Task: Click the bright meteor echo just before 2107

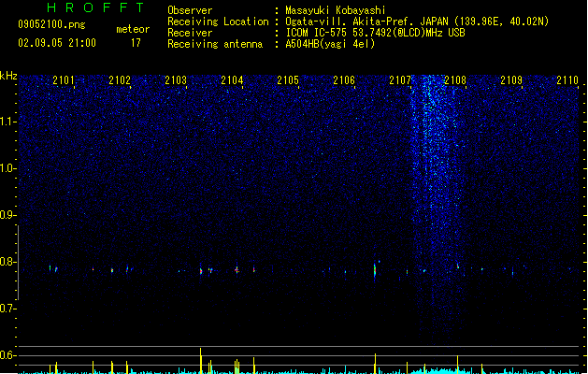Action: [x=375, y=269]
